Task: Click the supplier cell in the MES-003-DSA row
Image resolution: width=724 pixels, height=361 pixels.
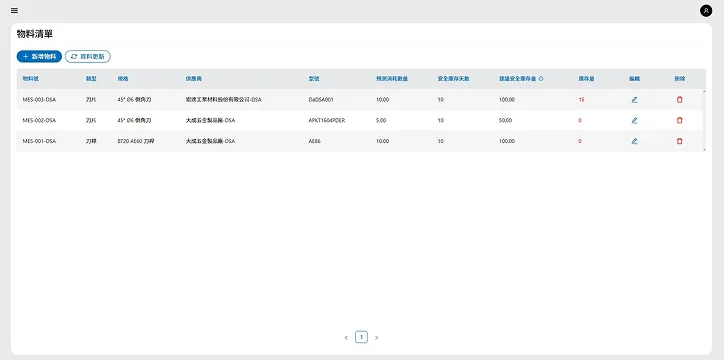Action: pos(223,100)
